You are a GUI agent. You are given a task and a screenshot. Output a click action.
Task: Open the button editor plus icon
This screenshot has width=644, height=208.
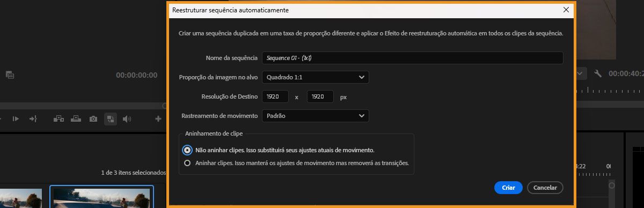[x=158, y=118]
